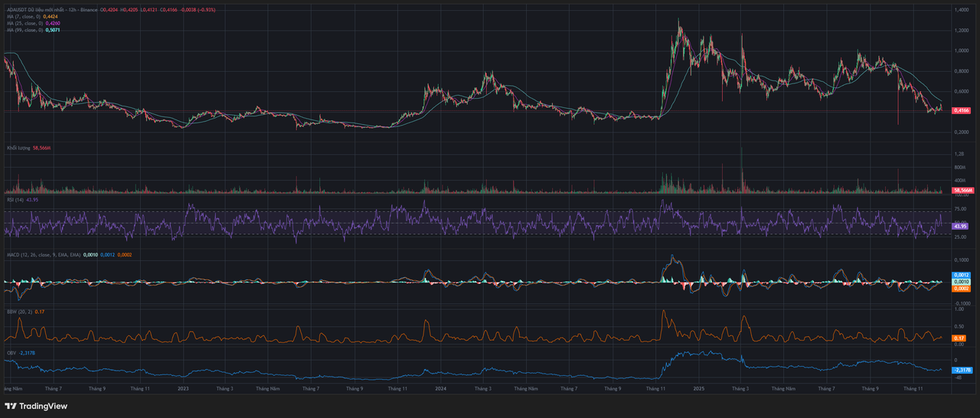Click the purple RSI scale tag 43.95
Viewport: 980px width, 418px height.
[960, 227]
